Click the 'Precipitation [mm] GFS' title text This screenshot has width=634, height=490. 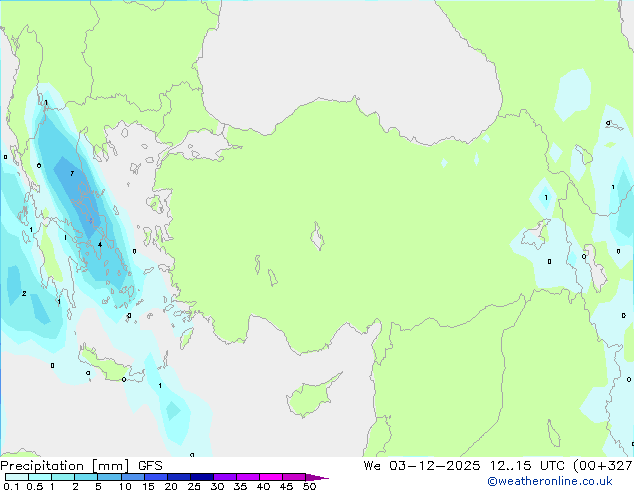tap(81, 466)
